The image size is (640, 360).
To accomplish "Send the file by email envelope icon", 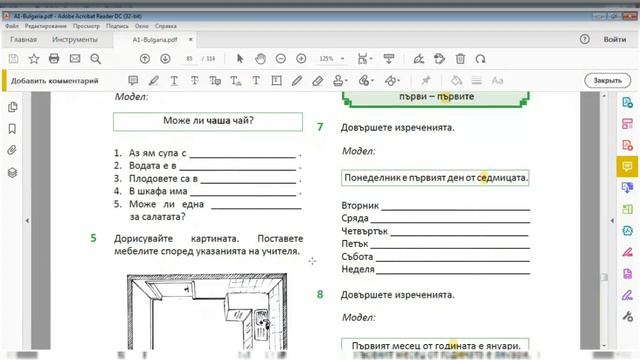I will (75, 59).
